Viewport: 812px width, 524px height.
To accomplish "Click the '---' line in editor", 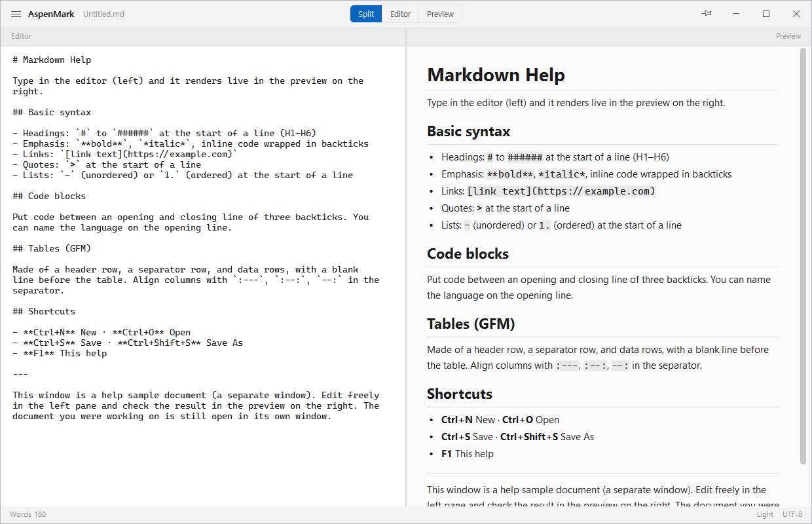I will (20, 374).
